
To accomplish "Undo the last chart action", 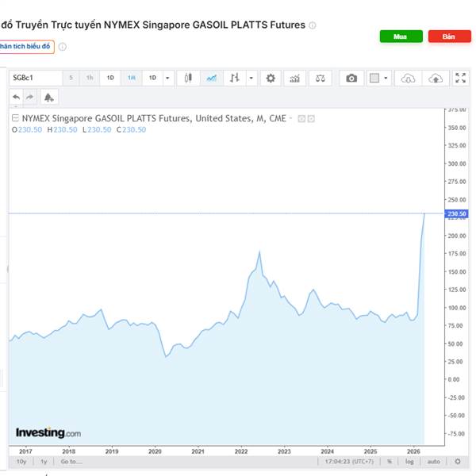I will click(16, 97).
